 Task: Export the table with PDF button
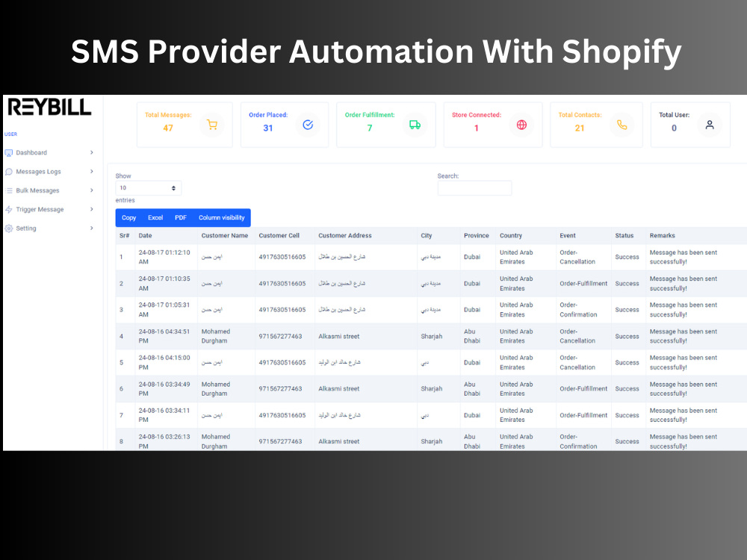[181, 217]
